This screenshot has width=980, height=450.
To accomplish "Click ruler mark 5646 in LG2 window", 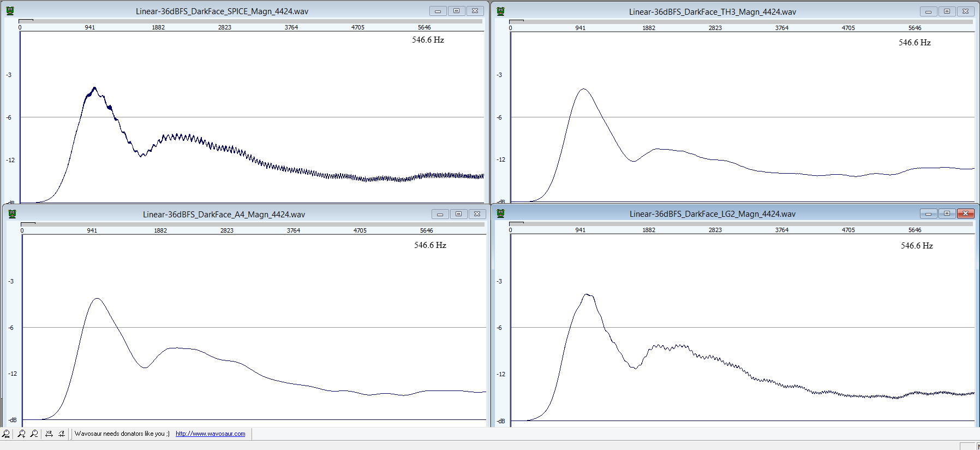I will pyautogui.click(x=915, y=230).
